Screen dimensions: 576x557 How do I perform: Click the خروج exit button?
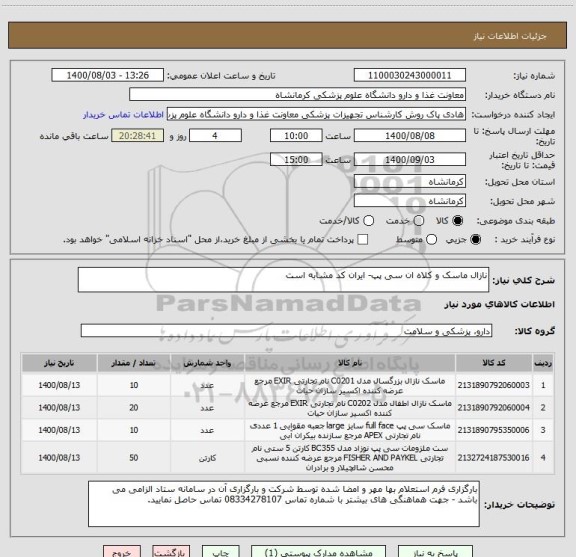(122, 552)
